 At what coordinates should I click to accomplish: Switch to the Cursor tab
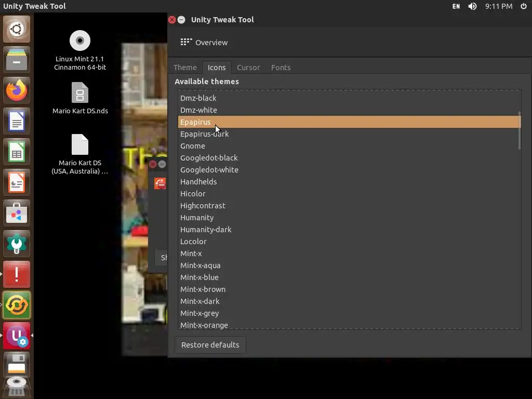coord(248,68)
